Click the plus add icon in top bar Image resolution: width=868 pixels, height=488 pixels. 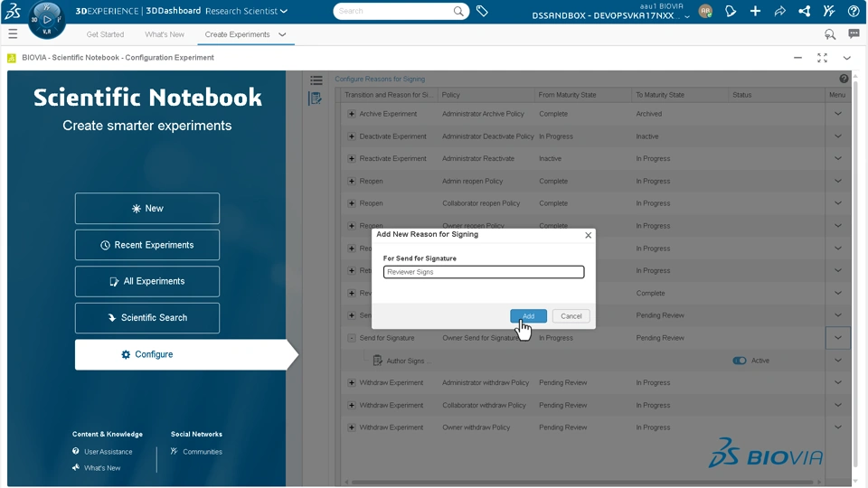click(x=755, y=11)
